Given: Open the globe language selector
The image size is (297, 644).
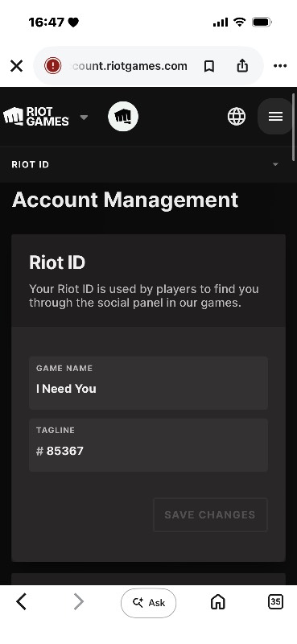Looking at the screenshot, I should coord(237,117).
